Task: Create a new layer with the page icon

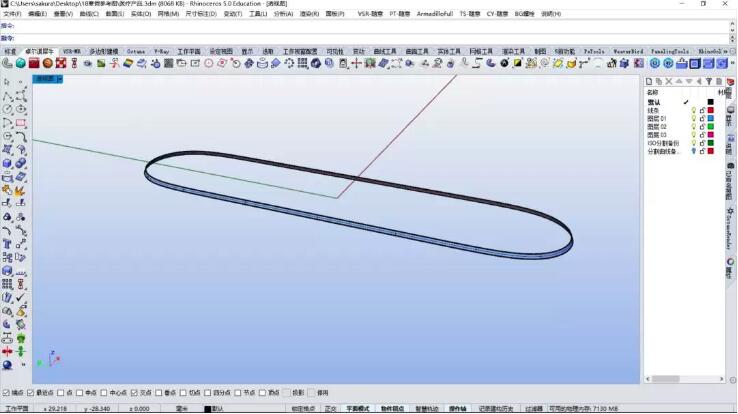Action: (649, 81)
